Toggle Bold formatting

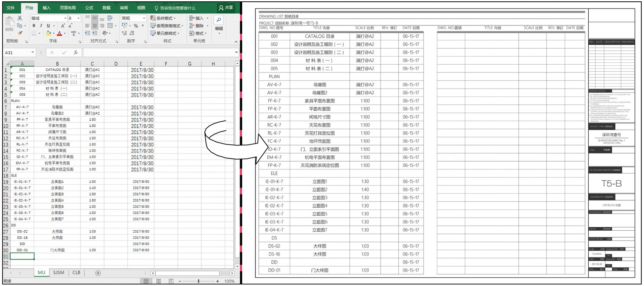click(34, 26)
